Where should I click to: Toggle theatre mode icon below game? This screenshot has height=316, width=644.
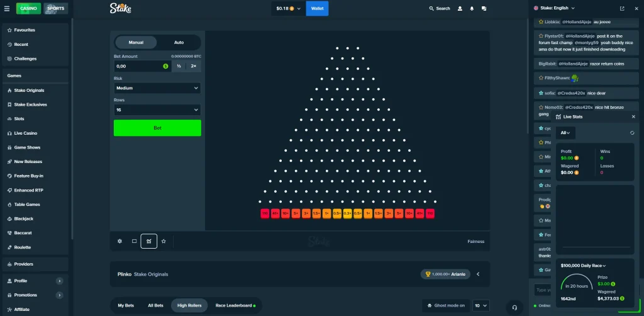point(135,241)
